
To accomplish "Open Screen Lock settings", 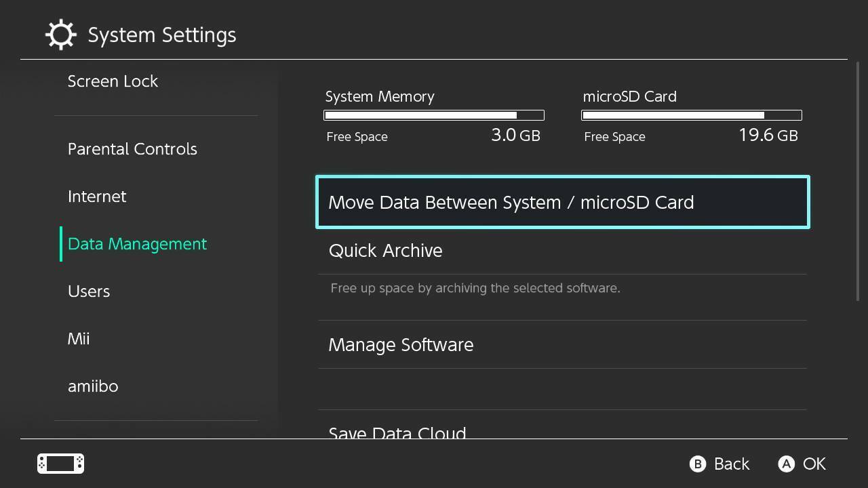I will point(113,81).
